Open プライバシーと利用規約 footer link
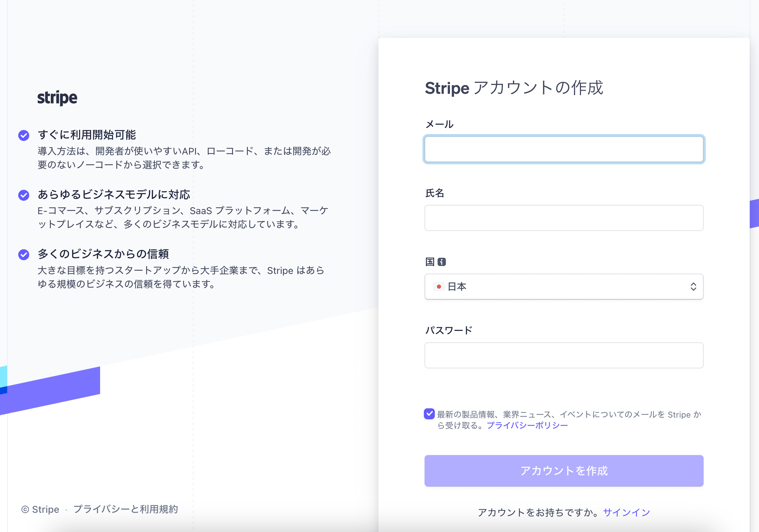The image size is (759, 532). [126, 509]
